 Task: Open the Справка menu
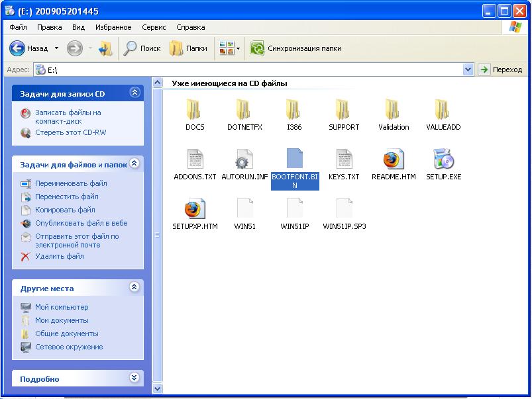[191, 27]
